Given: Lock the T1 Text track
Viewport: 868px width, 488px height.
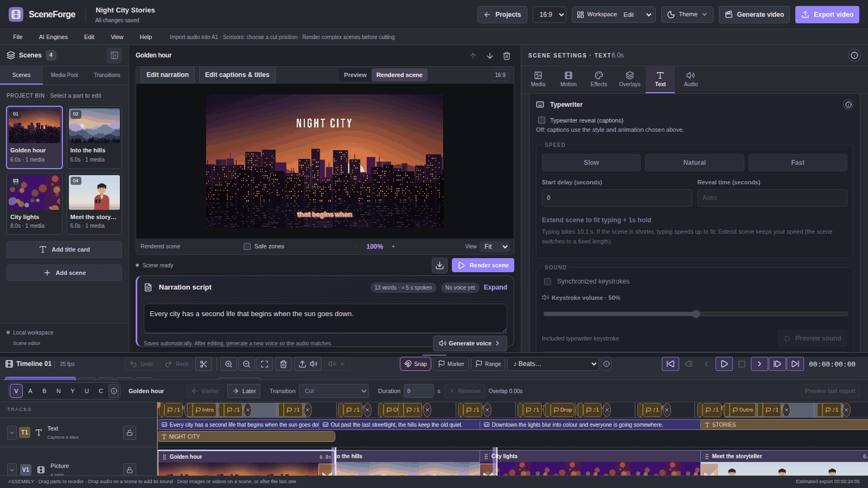Looking at the screenshot, I should point(130,433).
